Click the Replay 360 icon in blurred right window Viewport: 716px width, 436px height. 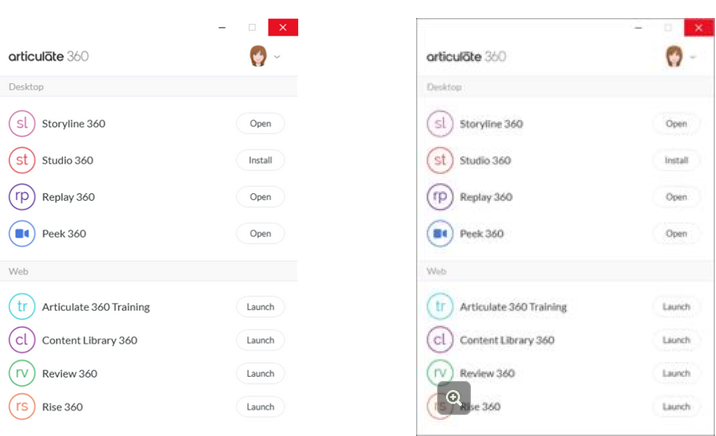tap(440, 197)
